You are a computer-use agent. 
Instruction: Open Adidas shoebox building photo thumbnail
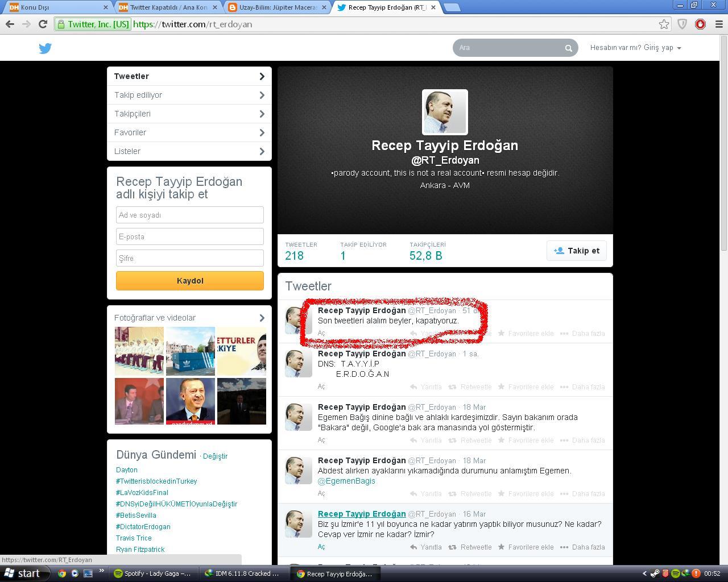[x=191, y=351]
